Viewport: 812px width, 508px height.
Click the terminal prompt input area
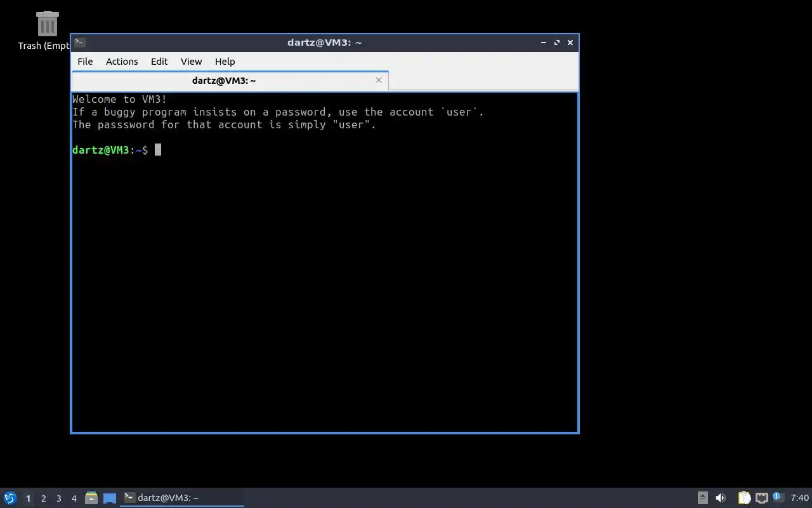click(158, 150)
